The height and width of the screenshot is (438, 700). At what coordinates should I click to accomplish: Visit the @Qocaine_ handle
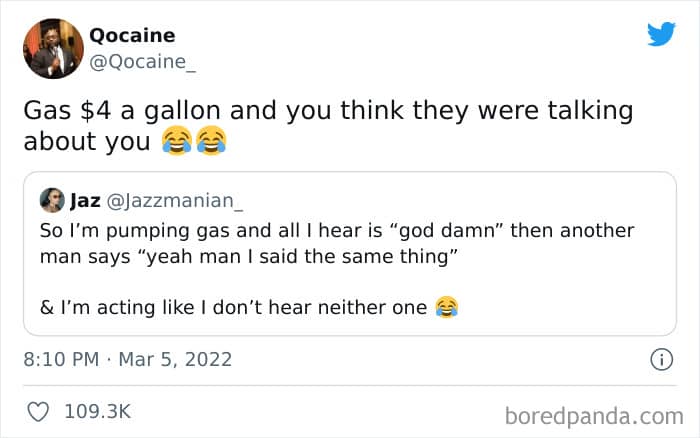click(138, 60)
